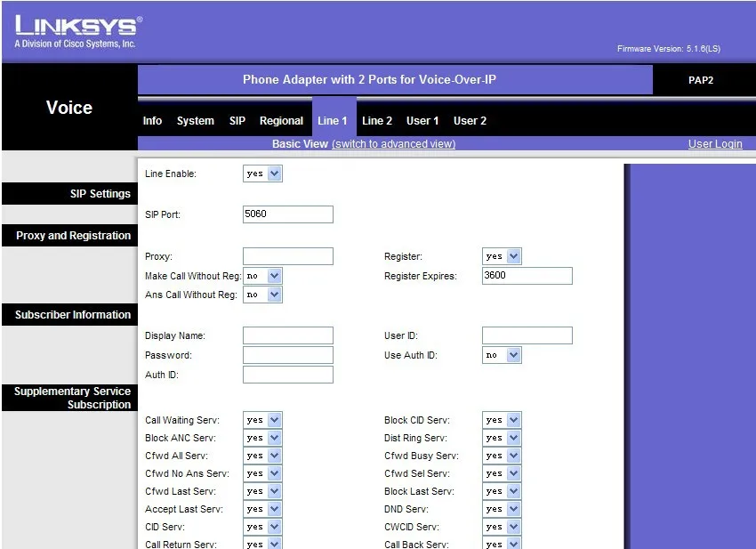756x549 pixels.
Task: Select the User 1 tab
Action: pyautogui.click(x=422, y=121)
